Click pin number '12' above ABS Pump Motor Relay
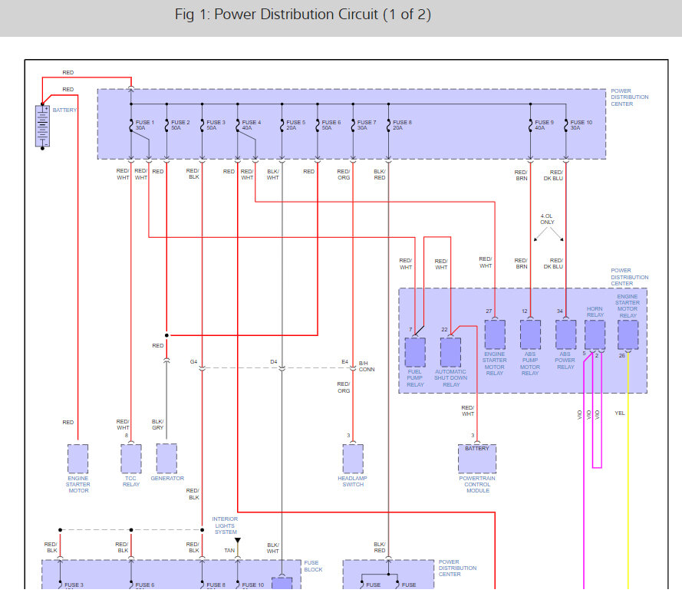Viewport: 682px width, 616px height. click(x=525, y=311)
